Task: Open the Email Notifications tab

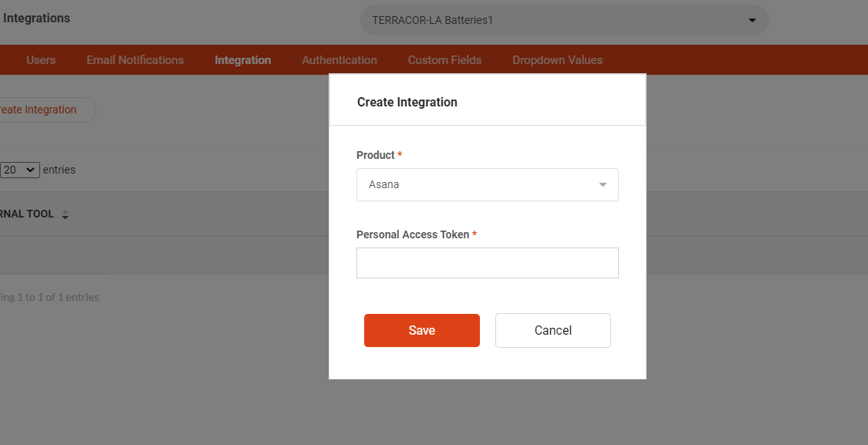Action: click(x=135, y=60)
